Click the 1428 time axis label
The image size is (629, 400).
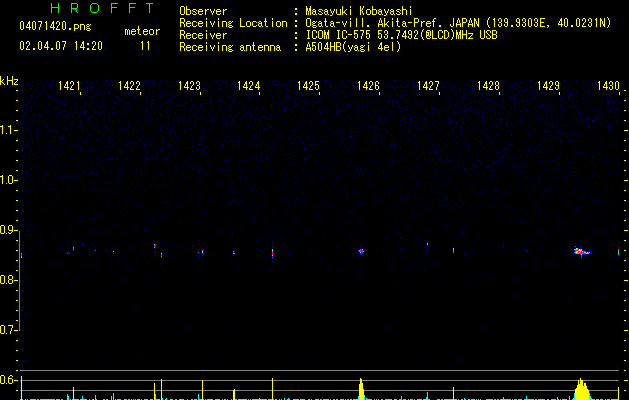point(488,86)
